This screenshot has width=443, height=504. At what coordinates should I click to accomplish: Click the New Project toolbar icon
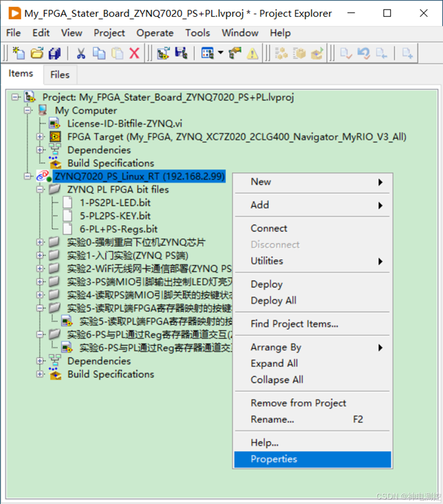click(x=19, y=53)
